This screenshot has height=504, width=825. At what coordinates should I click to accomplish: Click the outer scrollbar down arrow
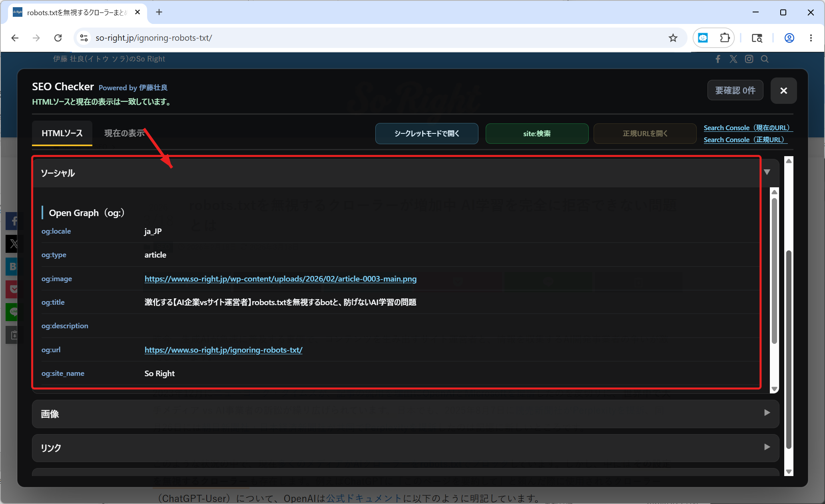(x=789, y=472)
